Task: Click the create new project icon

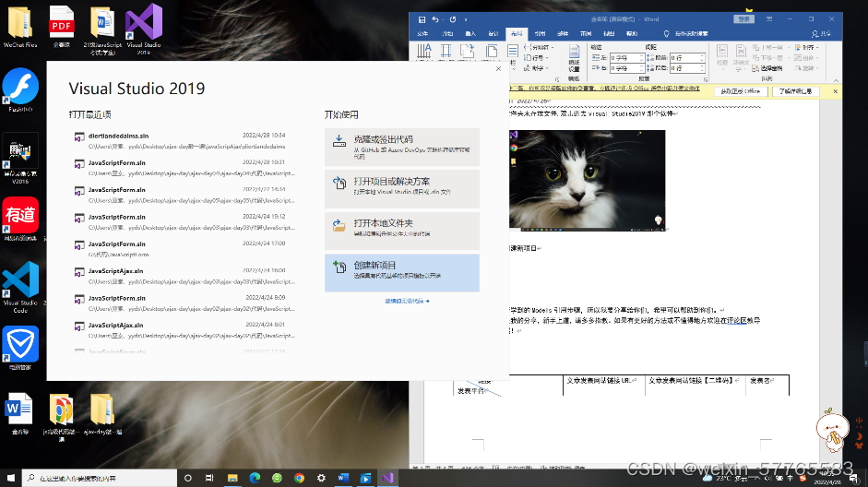Action: click(x=339, y=267)
